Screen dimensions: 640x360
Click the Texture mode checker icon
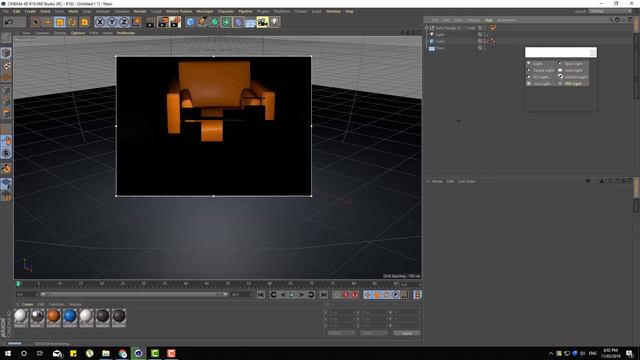point(6,65)
